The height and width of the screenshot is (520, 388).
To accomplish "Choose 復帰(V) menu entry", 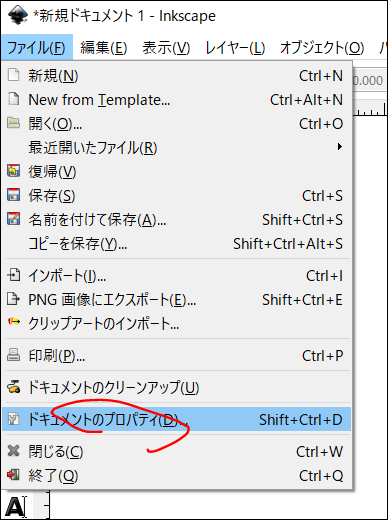I will pyautogui.click(x=177, y=172).
